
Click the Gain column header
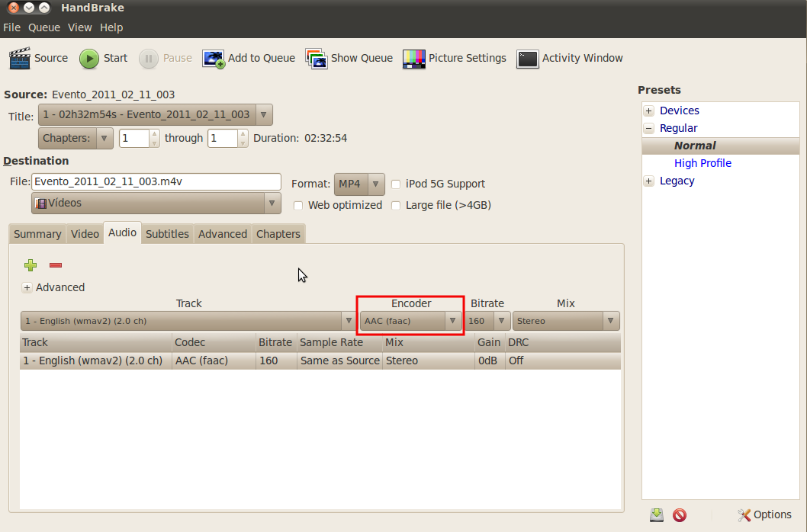coord(490,343)
